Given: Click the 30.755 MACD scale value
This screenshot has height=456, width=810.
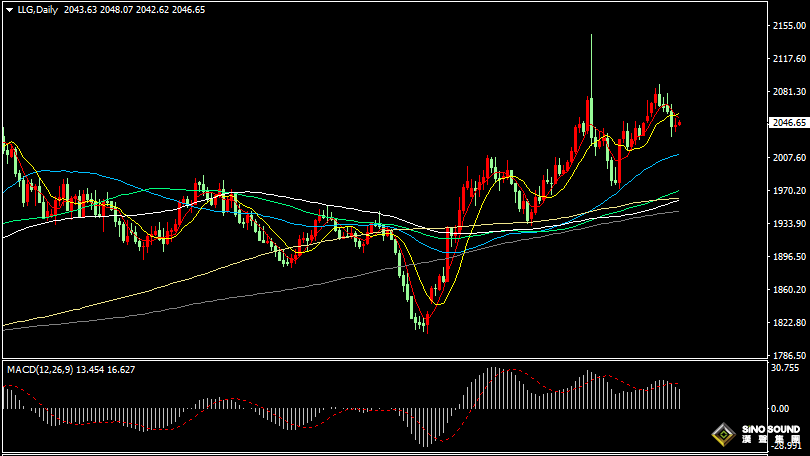Looking at the screenshot, I should pyautogui.click(x=787, y=368).
